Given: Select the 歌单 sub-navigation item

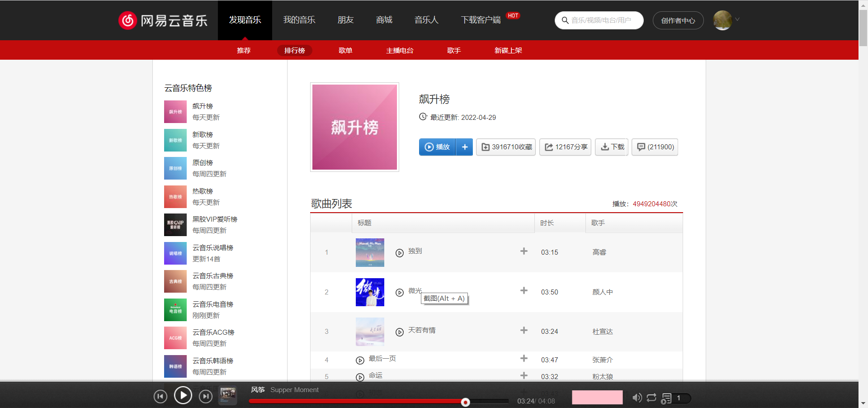Looking at the screenshot, I should pos(345,50).
